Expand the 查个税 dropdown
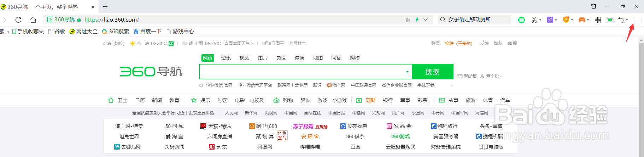Image resolution: width=644 pixels, height=157 pixels. 501,76
